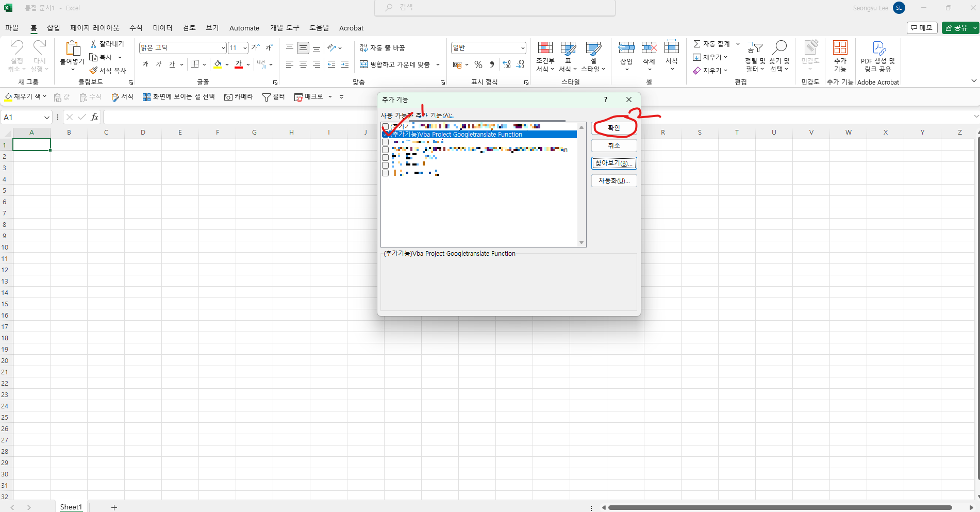The height and width of the screenshot is (512, 980).
Task: Open the font size dropdown
Action: coord(245,48)
